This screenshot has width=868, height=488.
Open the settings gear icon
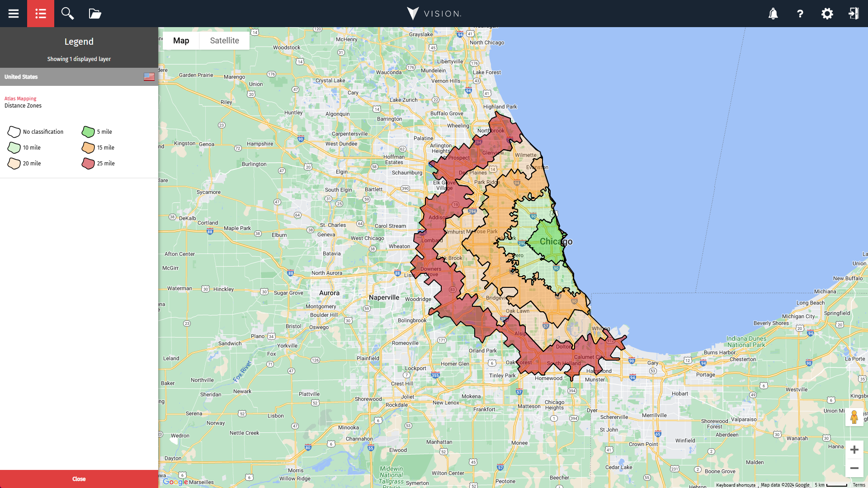tap(827, 14)
